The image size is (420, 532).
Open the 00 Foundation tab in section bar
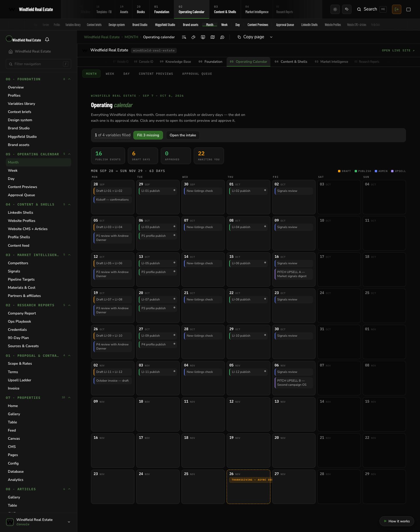210,62
